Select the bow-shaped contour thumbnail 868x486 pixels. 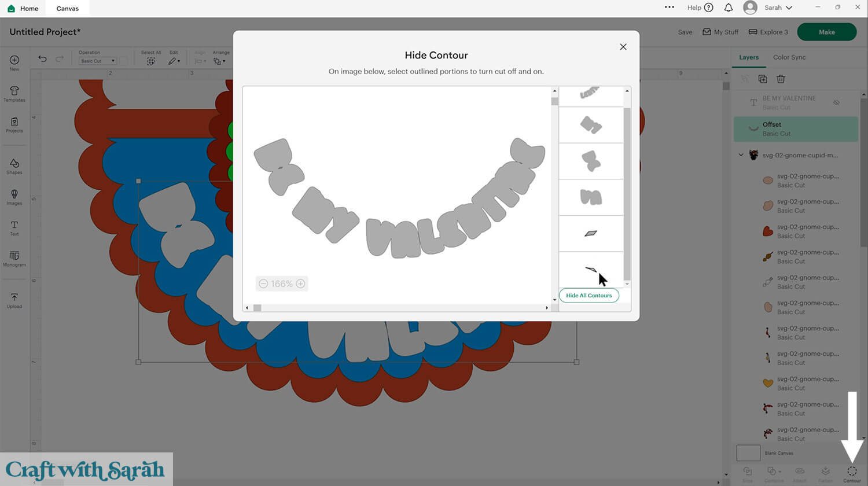tap(591, 161)
